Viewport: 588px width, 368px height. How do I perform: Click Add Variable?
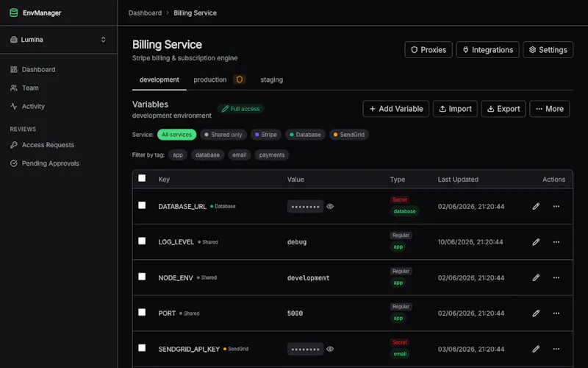(396, 109)
